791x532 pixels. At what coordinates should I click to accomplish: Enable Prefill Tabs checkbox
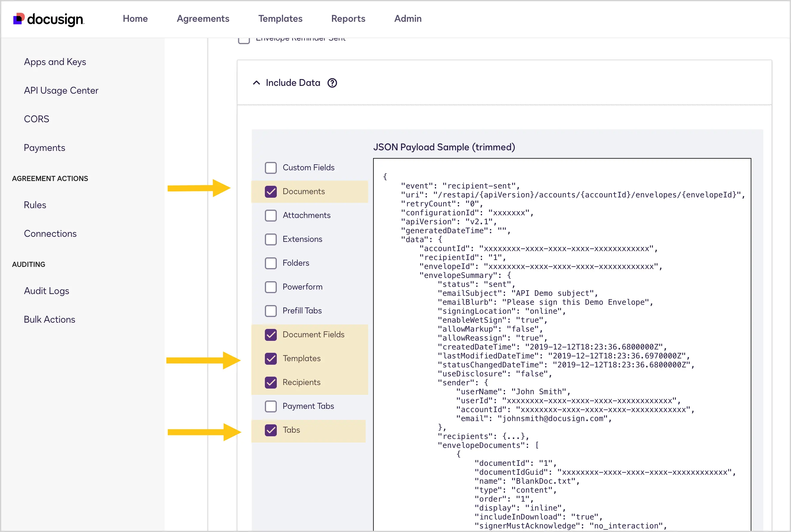271,311
